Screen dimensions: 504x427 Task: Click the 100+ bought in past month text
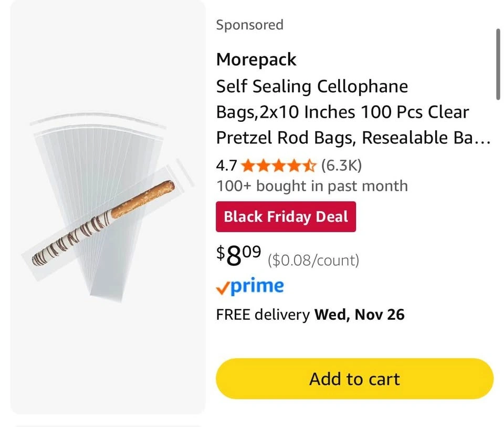point(312,185)
